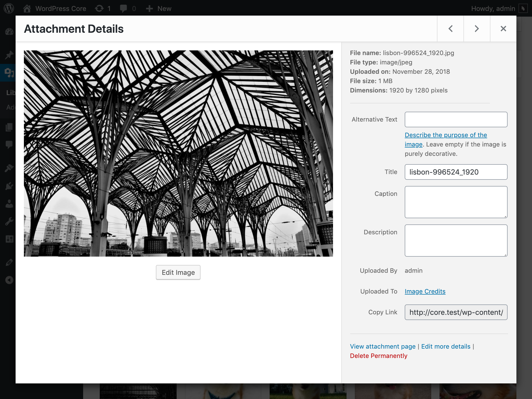Click the File type image/jpeg text

(381, 62)
